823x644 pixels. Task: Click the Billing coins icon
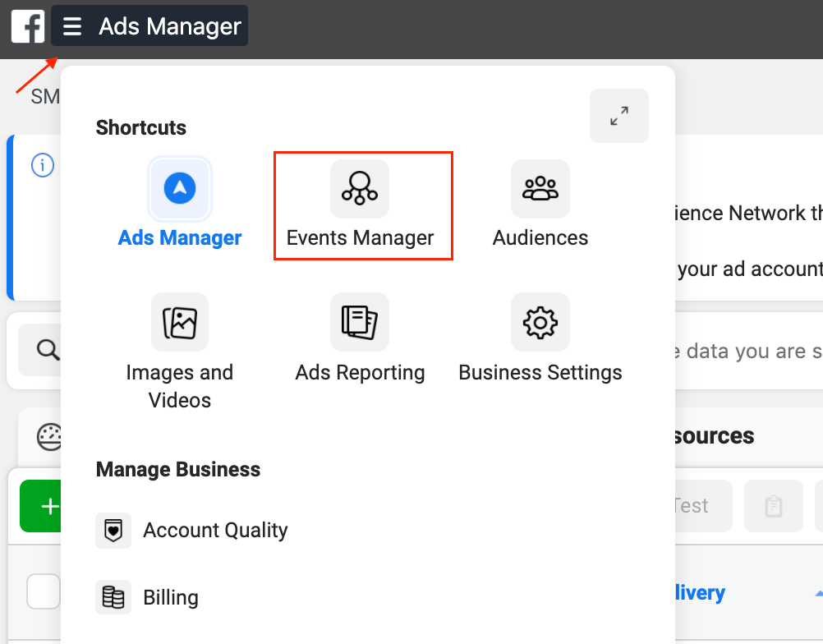point(113,597)
